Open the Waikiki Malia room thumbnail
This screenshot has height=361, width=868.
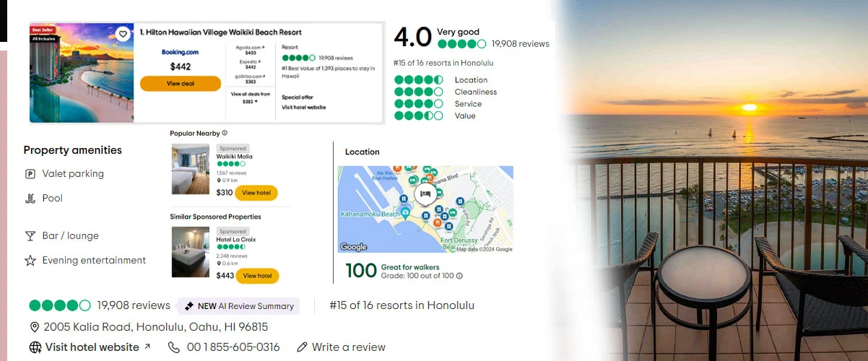point(190,170)
